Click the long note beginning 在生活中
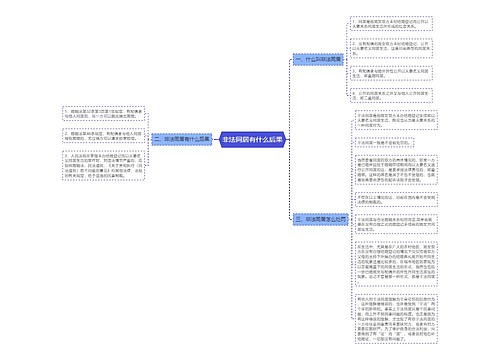The width and height of the screenshot is (500, 360). [396, 264]
